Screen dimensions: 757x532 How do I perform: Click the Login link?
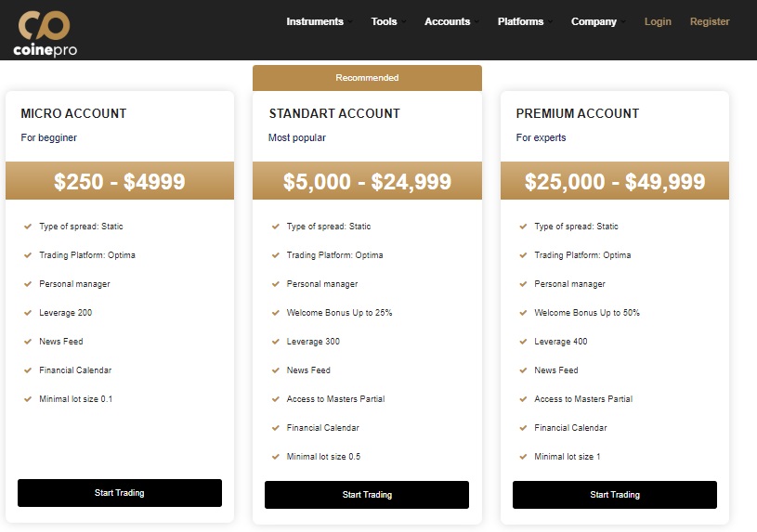tap(658, 21)
